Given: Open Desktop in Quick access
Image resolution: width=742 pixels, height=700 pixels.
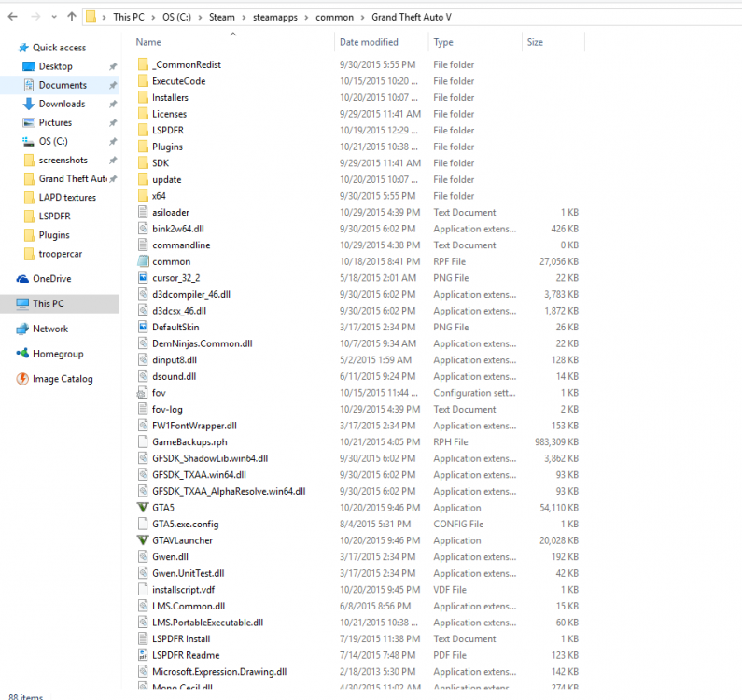Looking at the screenshot, I should point(55,66).
